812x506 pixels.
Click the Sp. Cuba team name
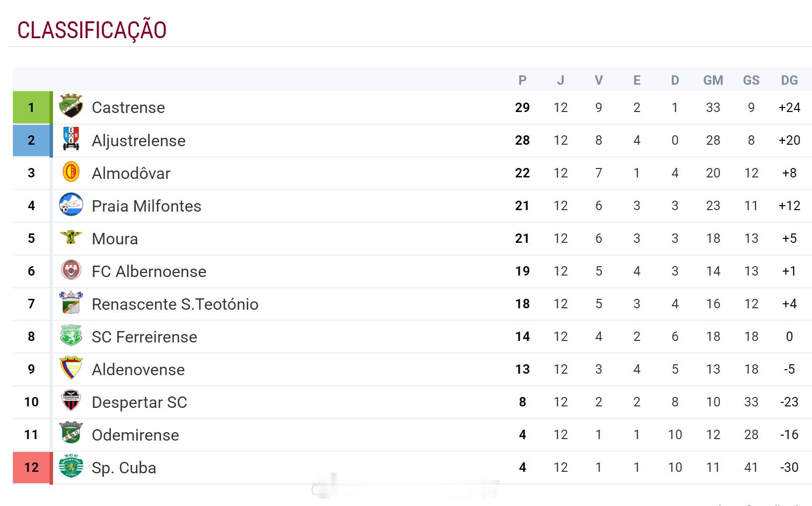124,468
